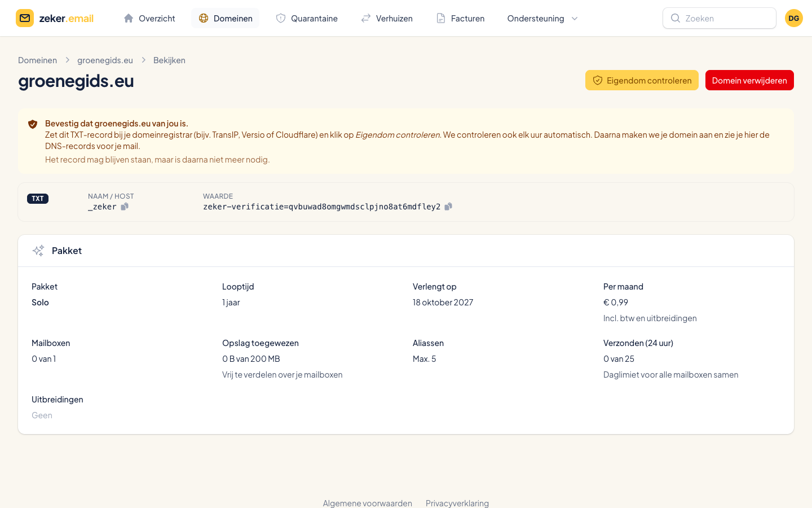The height and width of the screenshot is (508, 812).
Task: Click the Solo package name
Action: click(x=40, y=303)
